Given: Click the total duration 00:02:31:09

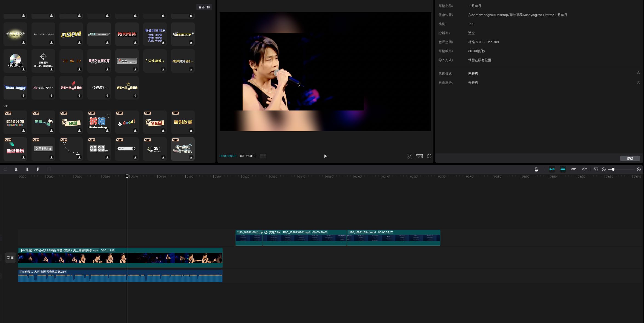Looking at the screenshot, I should [248, 156].
